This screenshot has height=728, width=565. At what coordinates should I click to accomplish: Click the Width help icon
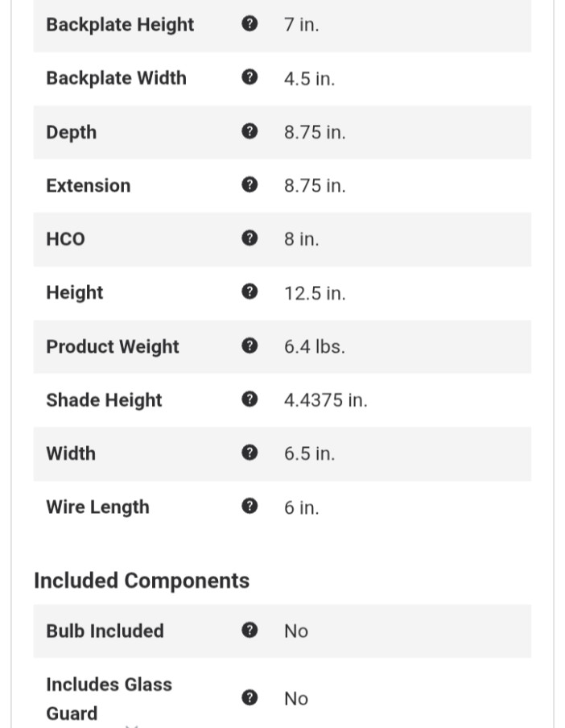pos(250,453)
